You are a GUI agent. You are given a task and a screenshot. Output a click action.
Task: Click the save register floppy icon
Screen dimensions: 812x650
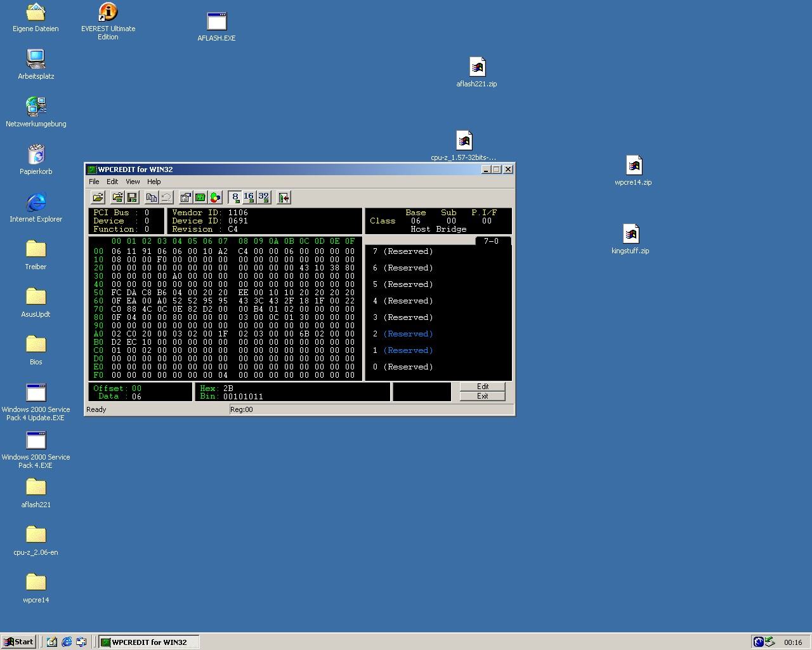[x=132, y=197]
